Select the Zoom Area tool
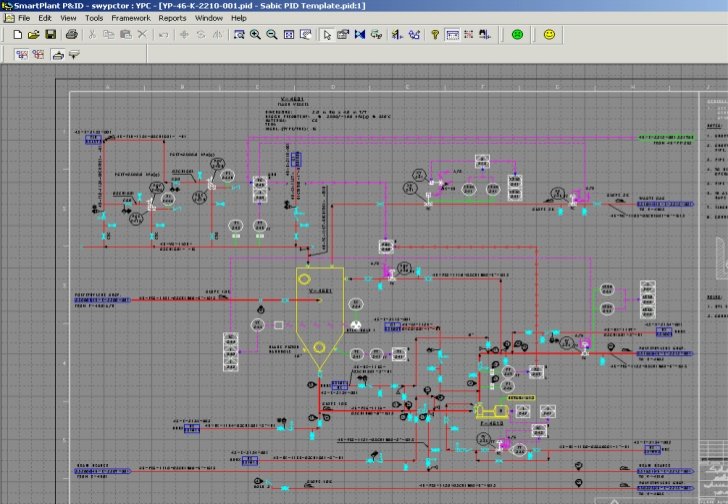728x504 pixels. coord(239,34)
